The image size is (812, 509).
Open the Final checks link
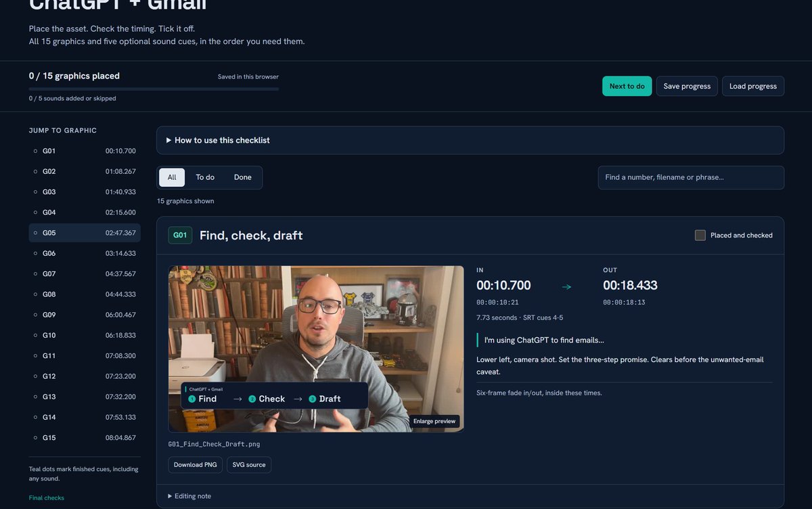[x=47, y=498]
